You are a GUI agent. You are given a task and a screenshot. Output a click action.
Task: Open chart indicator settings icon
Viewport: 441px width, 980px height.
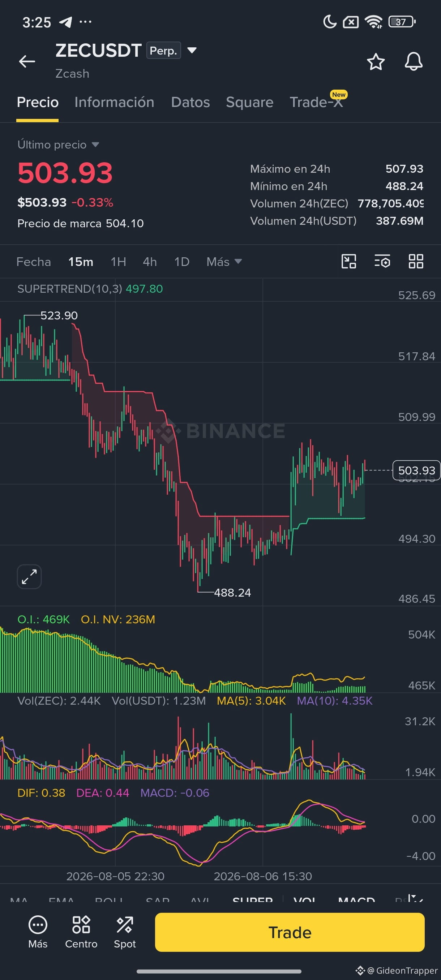coord(382,261)
